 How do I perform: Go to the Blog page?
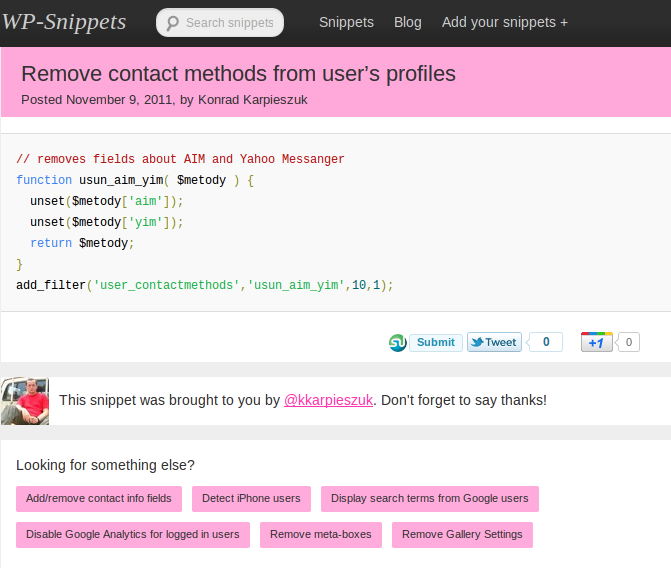[408, 22]
